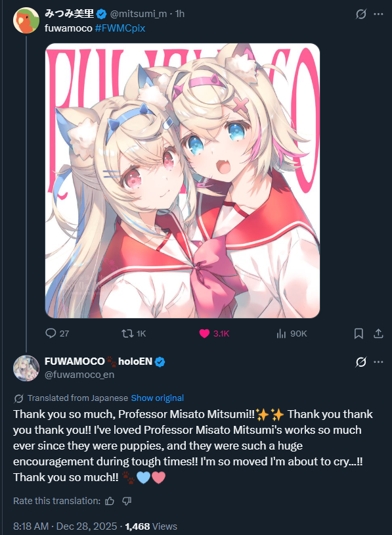Screen dimensions: 392x535
Task: View analytics showing 90K views
Action: tap(292, 333)
